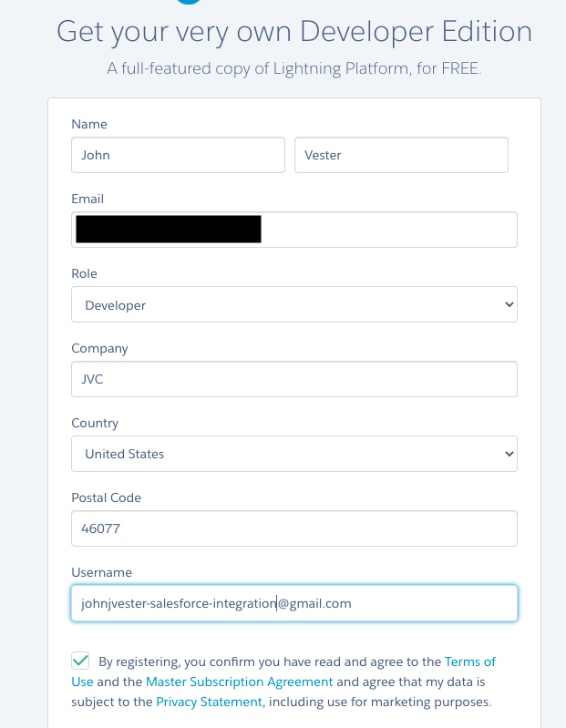Click the Country field label
Screen dimensions: 566x728
click(x=95, y=423)
